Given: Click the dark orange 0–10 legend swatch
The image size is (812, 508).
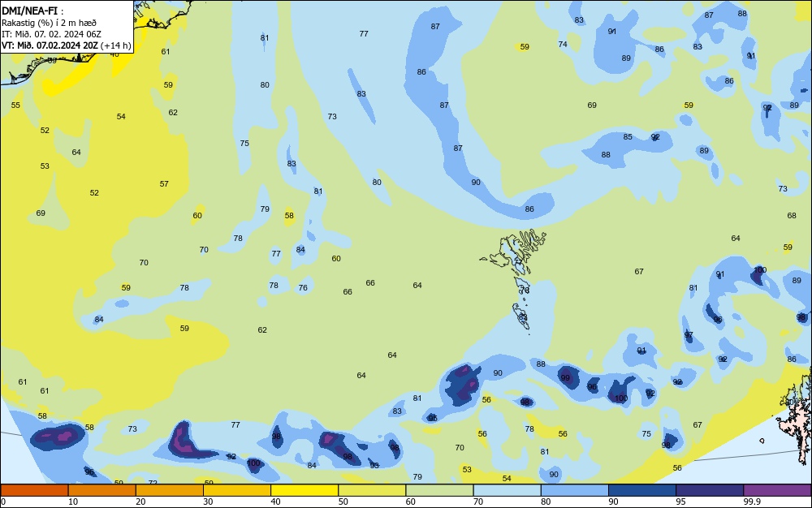Looking at the screenshot, I should coord(34,490).
